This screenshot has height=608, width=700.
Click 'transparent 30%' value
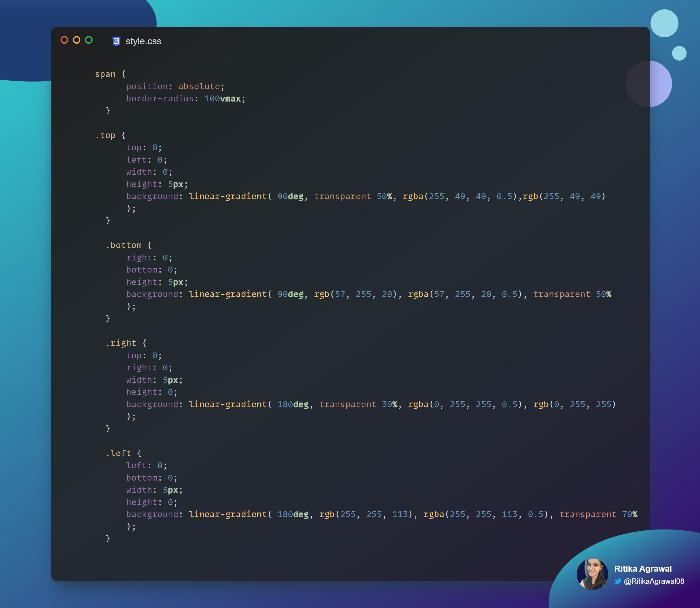pos(358,404)
